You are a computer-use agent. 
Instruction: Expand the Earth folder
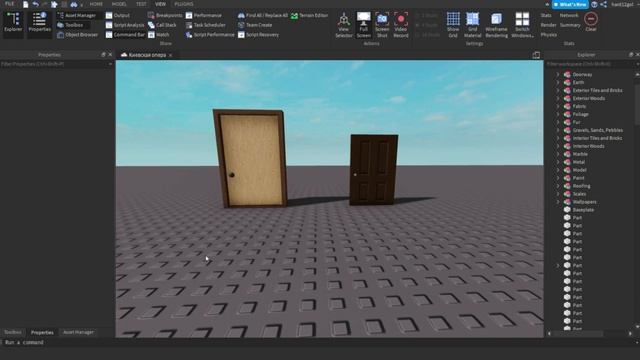click(558, 82)
